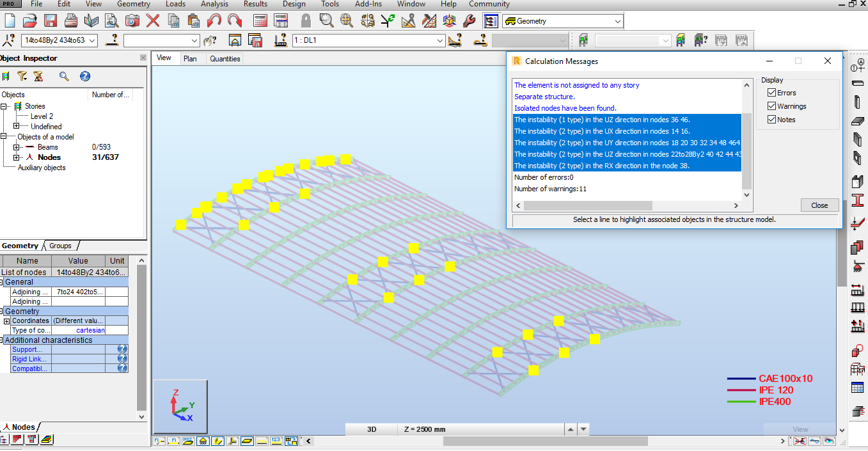This screenshot has height=451, width=868.
Task: Uncheck the Warnings display checkbox
Action: pos(772,106)
